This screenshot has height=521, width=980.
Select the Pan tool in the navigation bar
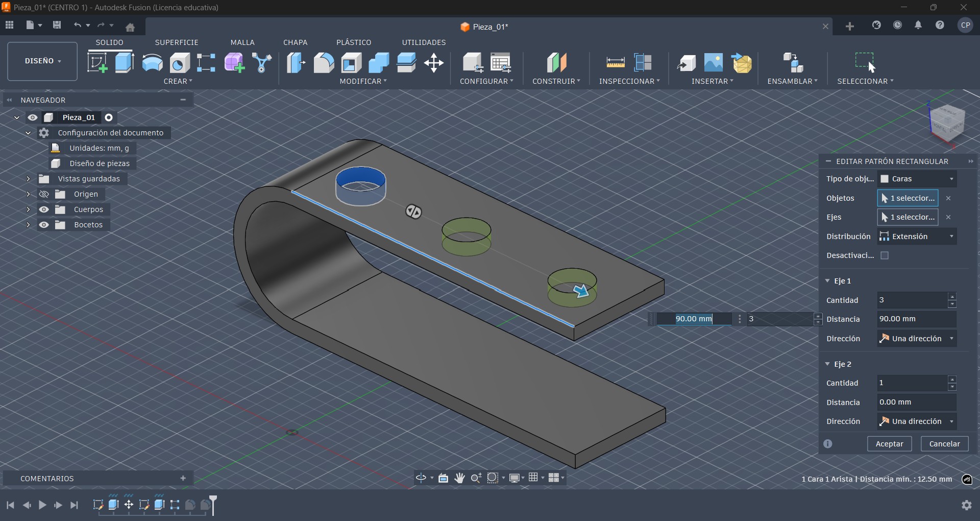(460, 478)
